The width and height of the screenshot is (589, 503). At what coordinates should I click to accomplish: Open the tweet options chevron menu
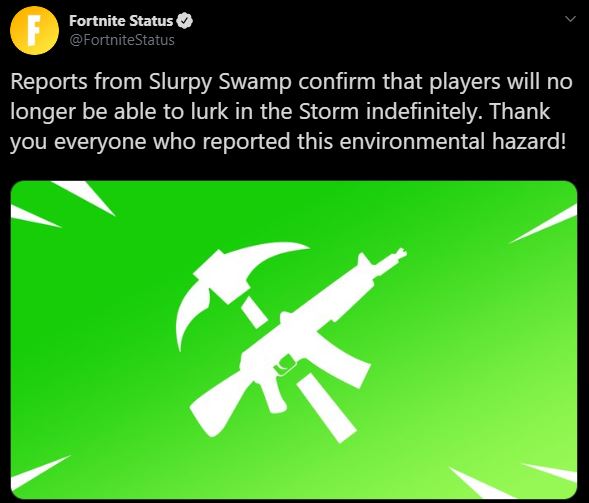[x=571, y=19]
